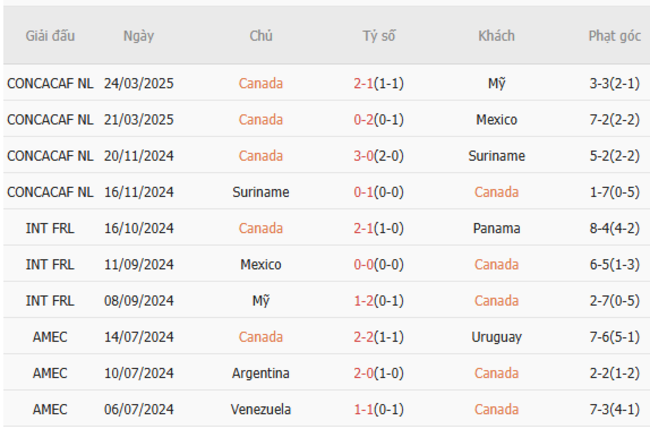Viewport: 650px width, 429px height.
Task: Click Uruguay in the away team column
Action: (497, 337)
